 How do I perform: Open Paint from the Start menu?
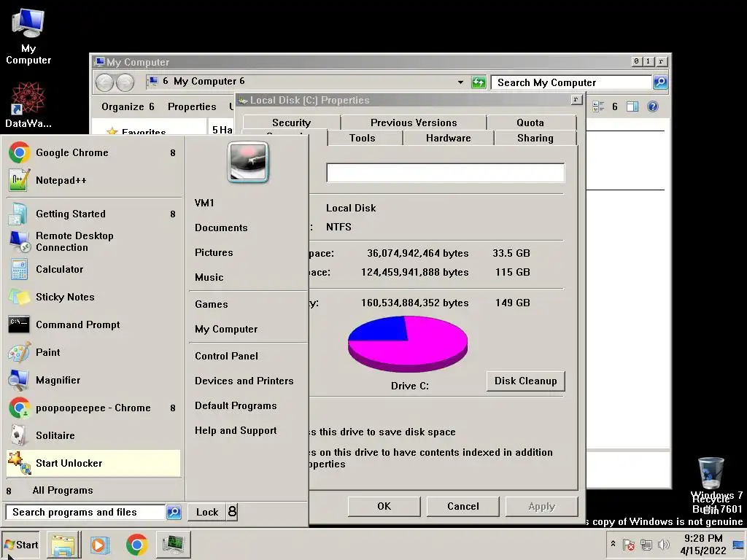pyautogui.click(x=93, y=352)
